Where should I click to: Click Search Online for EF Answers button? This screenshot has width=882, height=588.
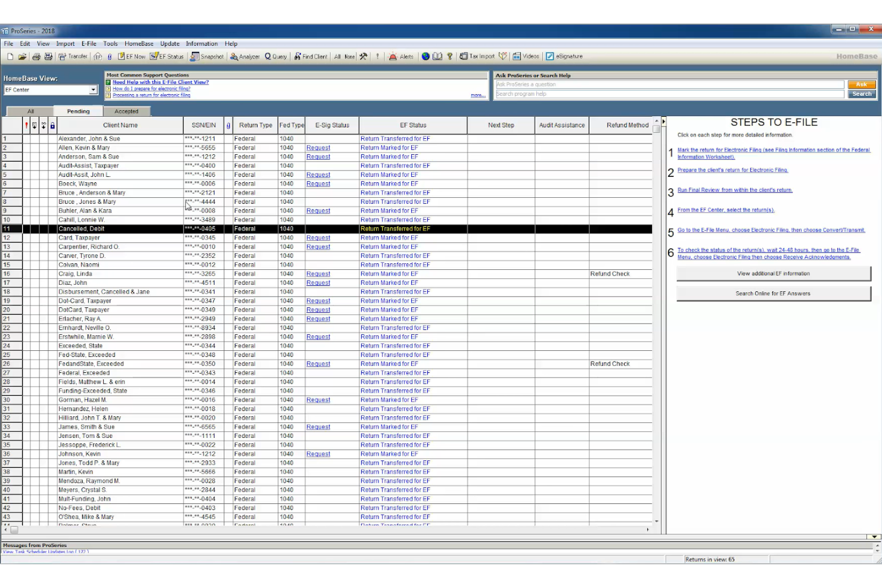pos(774,294)
